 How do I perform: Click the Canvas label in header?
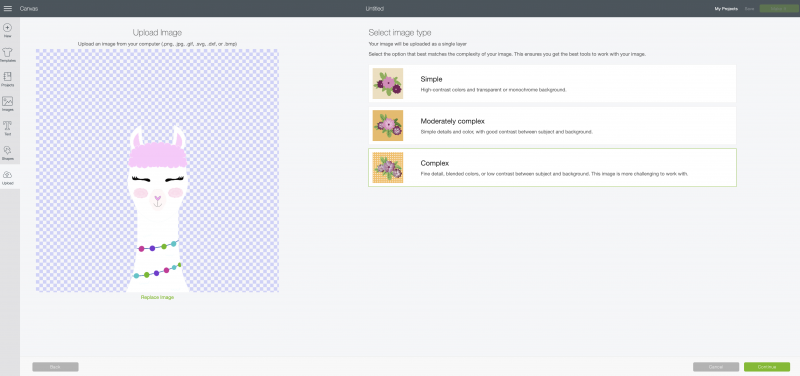coord(29,9)
